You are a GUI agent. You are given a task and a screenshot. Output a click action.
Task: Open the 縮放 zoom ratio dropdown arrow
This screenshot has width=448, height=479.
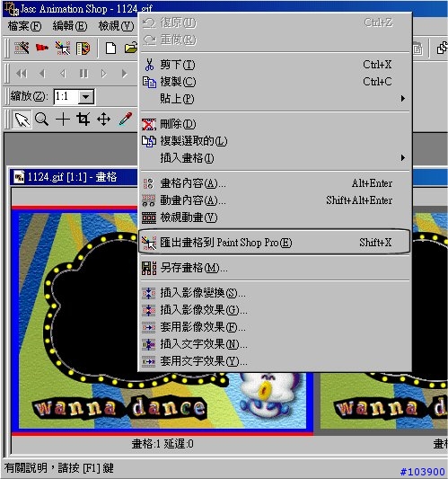(x=86, y=97)
